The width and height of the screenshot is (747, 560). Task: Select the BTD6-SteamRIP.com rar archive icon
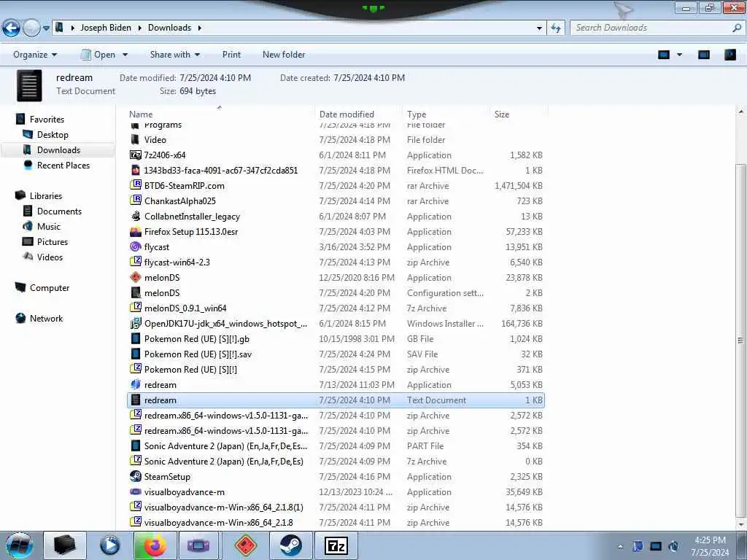135,185
